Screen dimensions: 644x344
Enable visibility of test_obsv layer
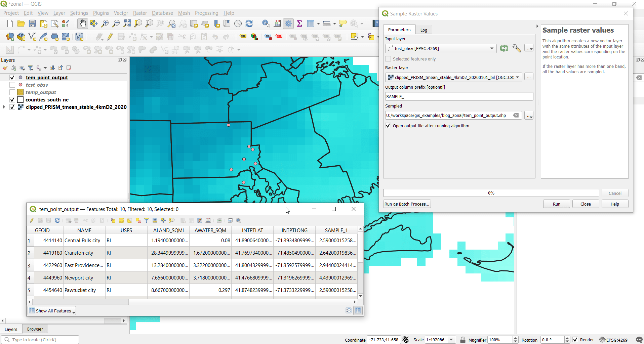click(12, 85)
